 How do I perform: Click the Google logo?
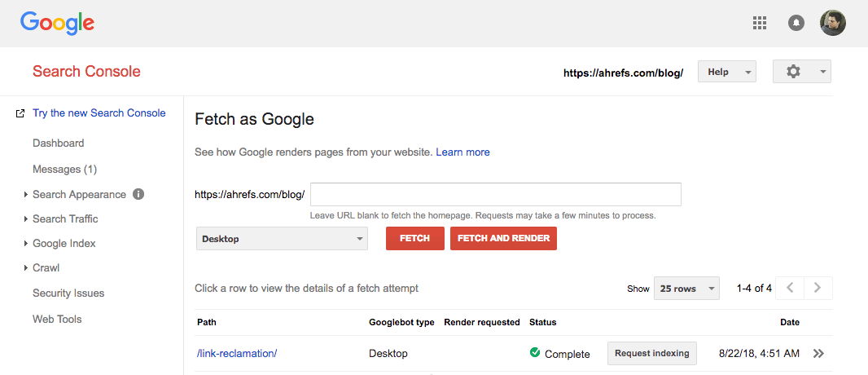point(57,23)
